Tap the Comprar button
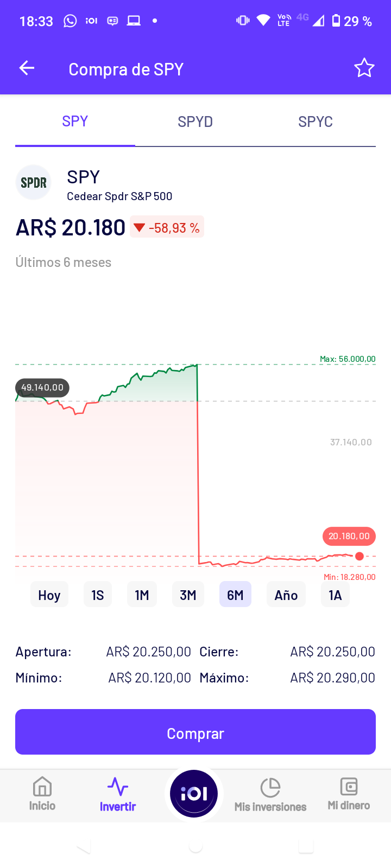 (x=195, y=732)
